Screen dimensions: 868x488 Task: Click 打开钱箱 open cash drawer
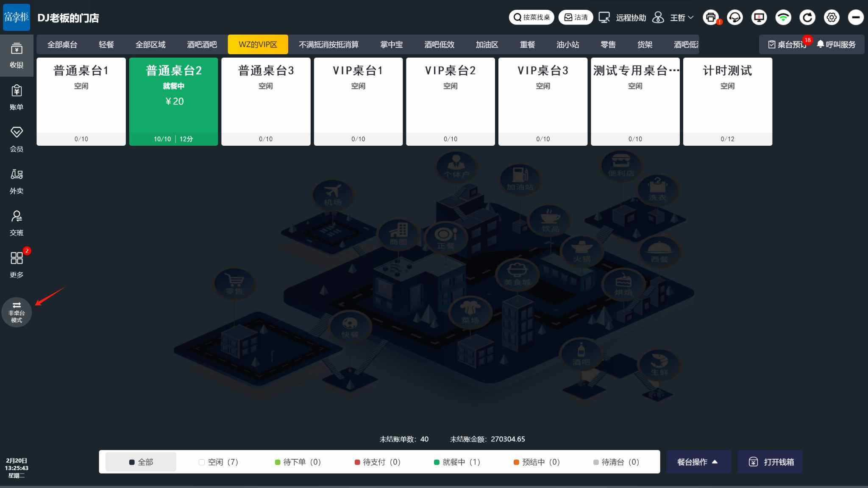coord(770,462)
